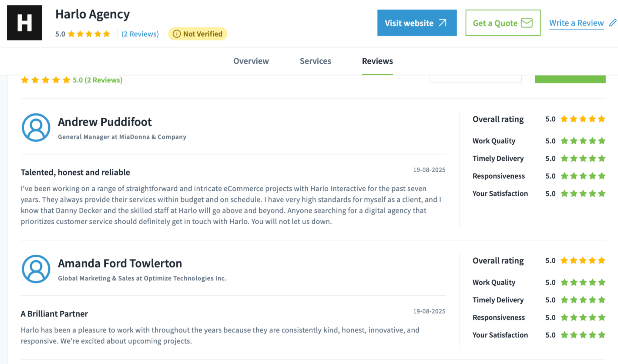Click the info icon in Not Verified badge

click(177, 34)
